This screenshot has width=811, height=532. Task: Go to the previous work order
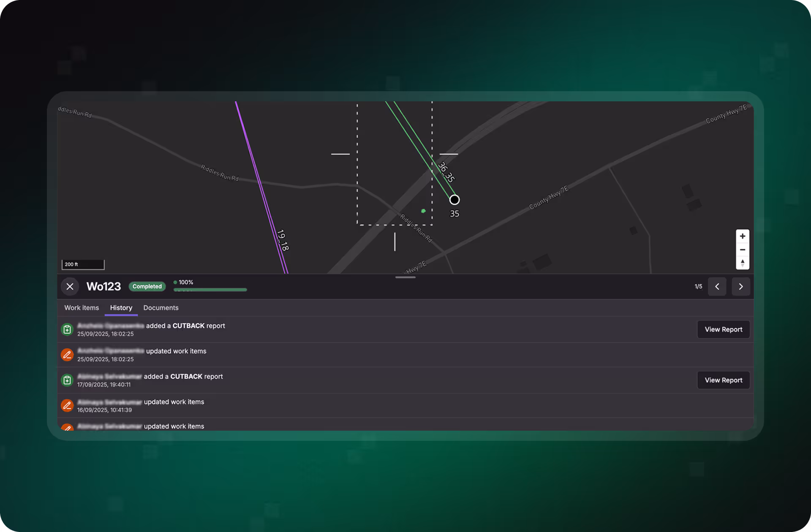717,286
